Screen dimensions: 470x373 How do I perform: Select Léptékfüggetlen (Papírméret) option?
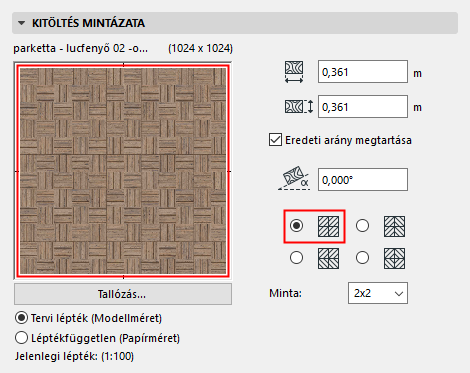click(21, 338)
